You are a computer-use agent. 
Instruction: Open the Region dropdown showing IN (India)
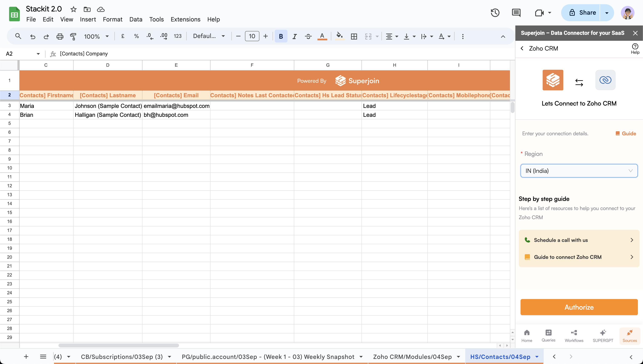point(579,171)
